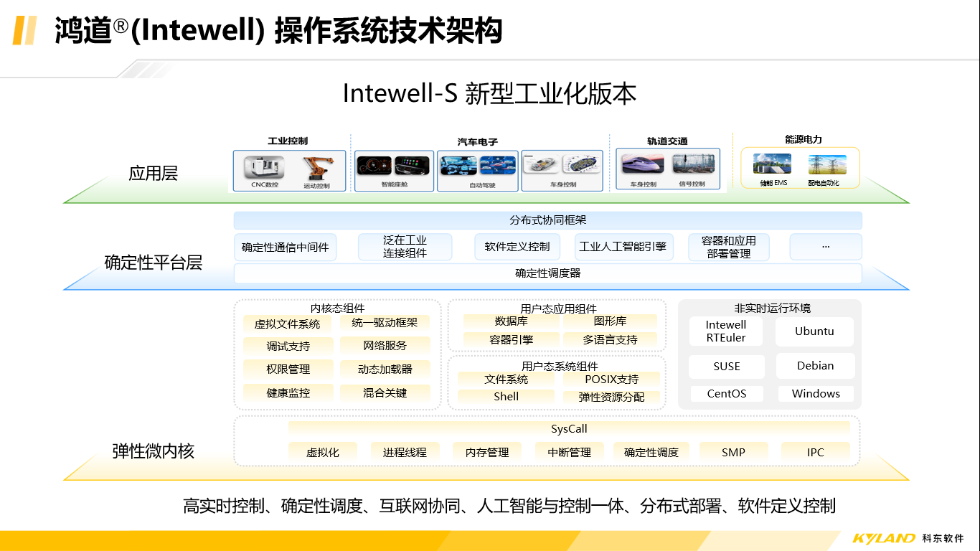Click the 弹性资源分配 box
980x551 pixels.
click(x=611, y=397)
